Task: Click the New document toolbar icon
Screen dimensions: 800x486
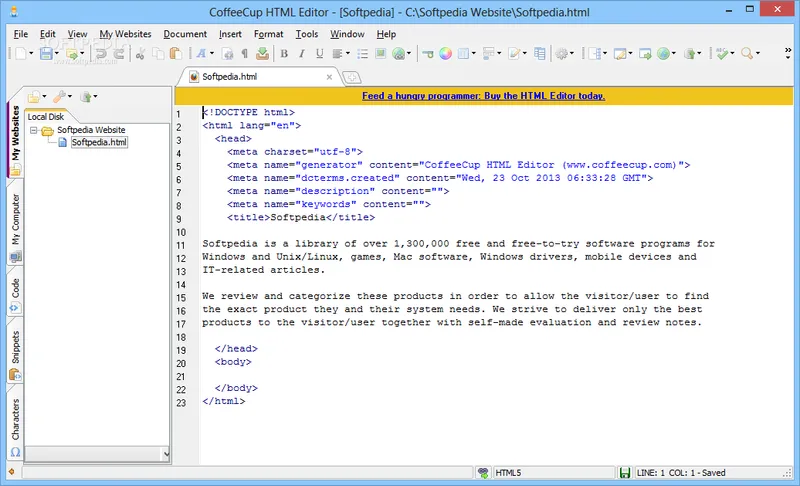Action: (x=20, y=53)
